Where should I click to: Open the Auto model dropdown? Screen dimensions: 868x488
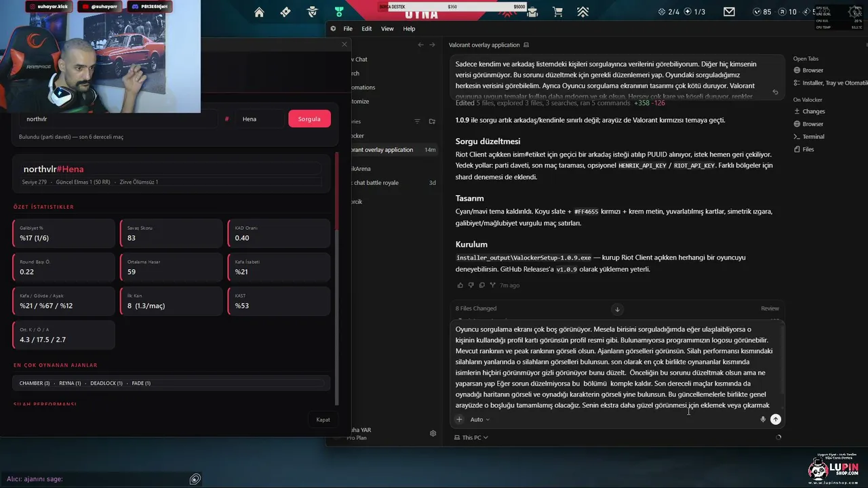479,420
